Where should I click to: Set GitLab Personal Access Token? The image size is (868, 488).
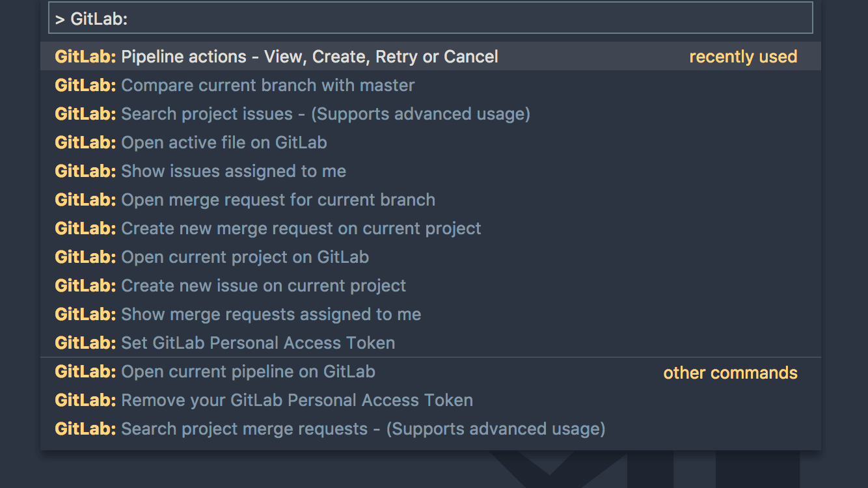click(x=258, y=343)
